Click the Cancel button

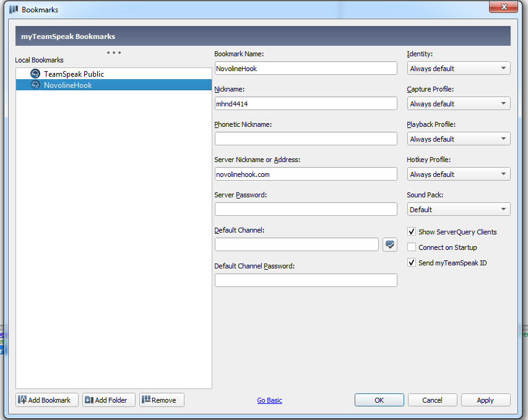coord(433,400)
